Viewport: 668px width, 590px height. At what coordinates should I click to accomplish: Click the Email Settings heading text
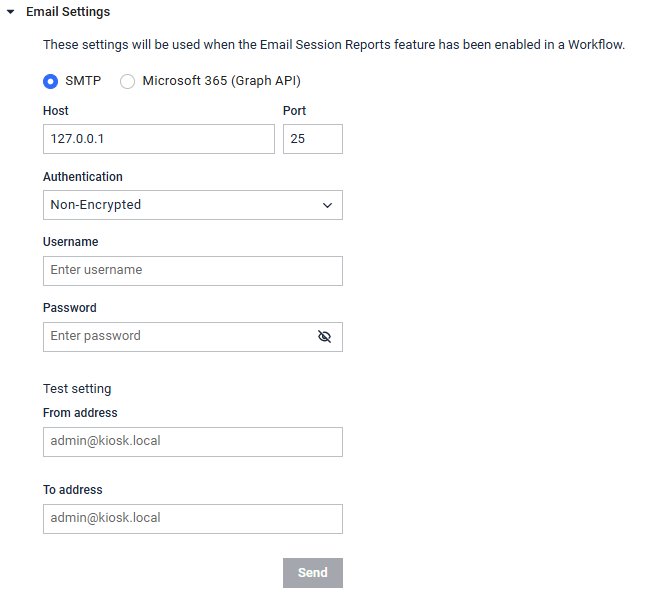(68, 12)
